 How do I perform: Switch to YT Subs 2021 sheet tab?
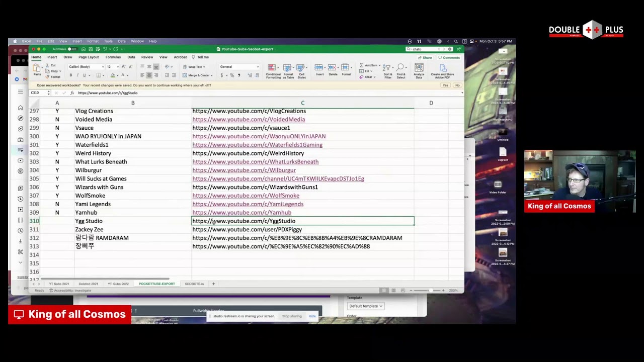tap(59, 284)
